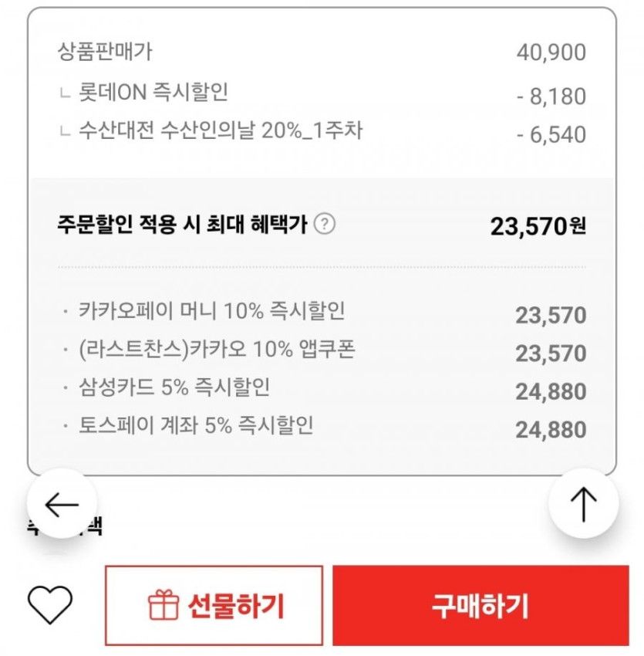Click 수산대전 수산인의날 20%_1주차 discount line
644x656 pixels.
(x=221, y=130)
